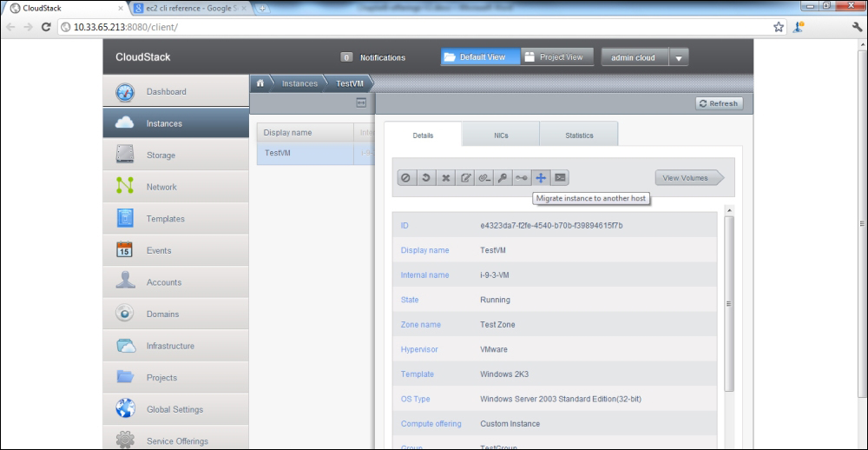Go to home via breadcrumb house icon

click(260, 83)
